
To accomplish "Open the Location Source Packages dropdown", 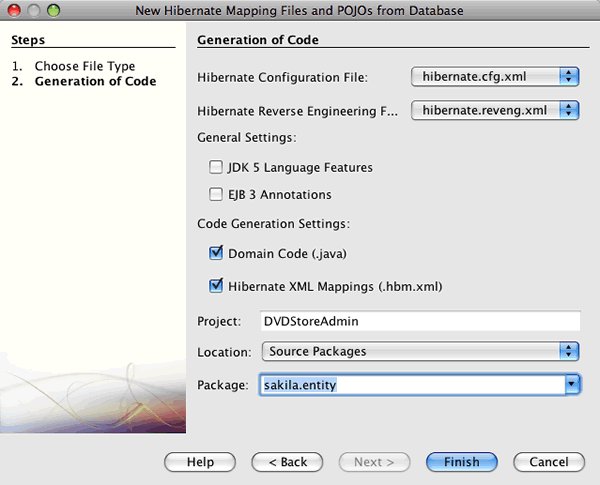I will click(x=421, y=351).
